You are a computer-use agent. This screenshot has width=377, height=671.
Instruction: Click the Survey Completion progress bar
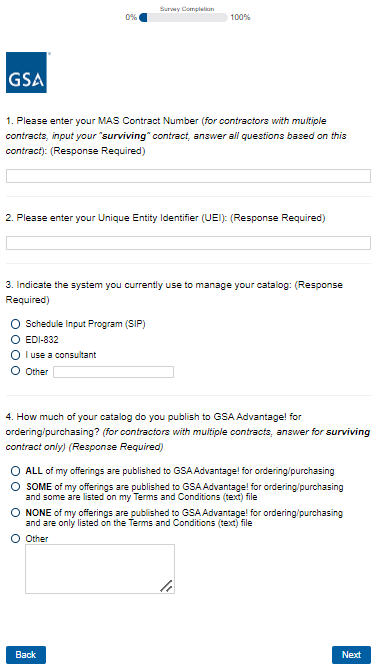click(184, 18)
